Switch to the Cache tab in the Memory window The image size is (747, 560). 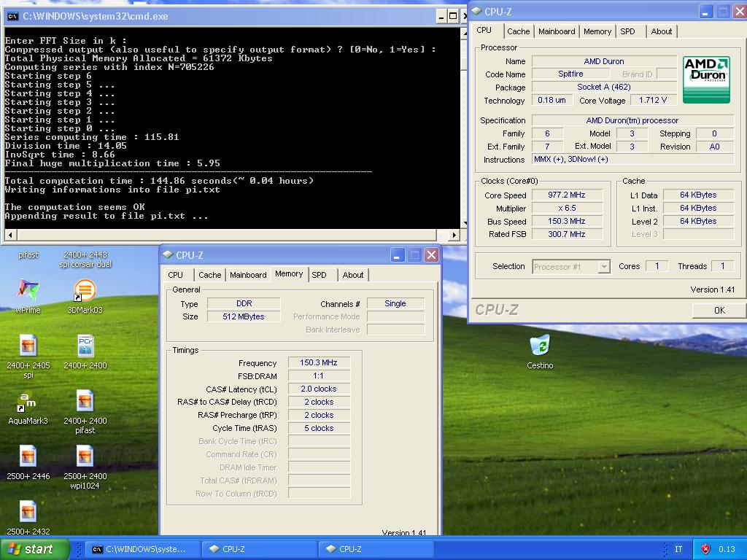click(x=209, y=275)
